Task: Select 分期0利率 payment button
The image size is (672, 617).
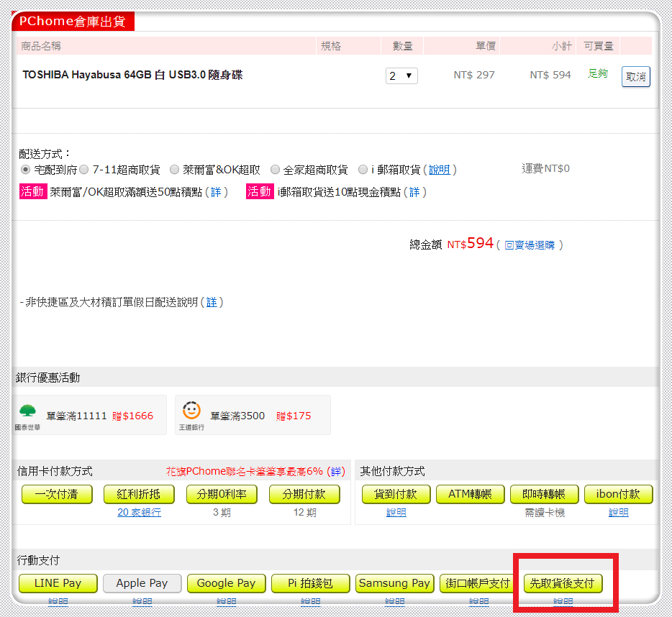Action: click(222, 495)
